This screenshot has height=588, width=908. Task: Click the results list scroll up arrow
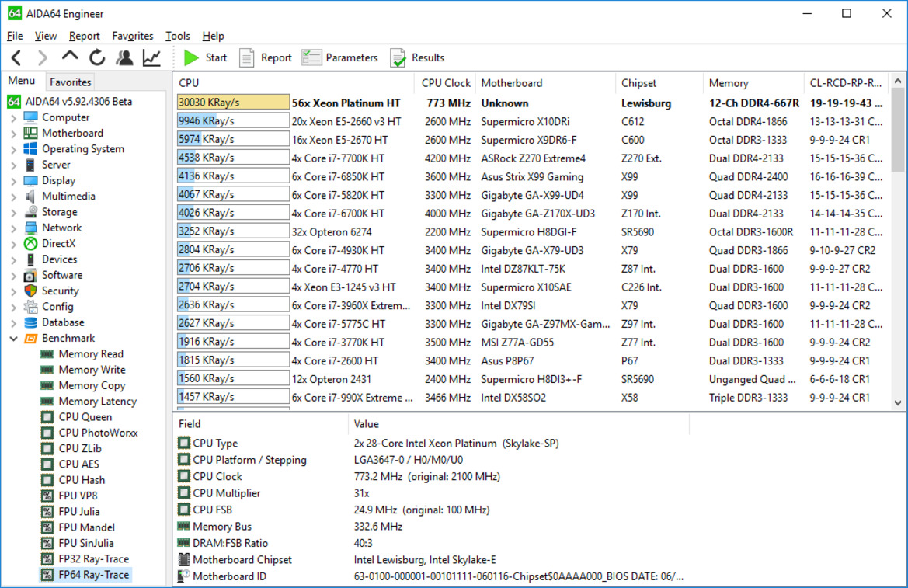pos(898,81)
